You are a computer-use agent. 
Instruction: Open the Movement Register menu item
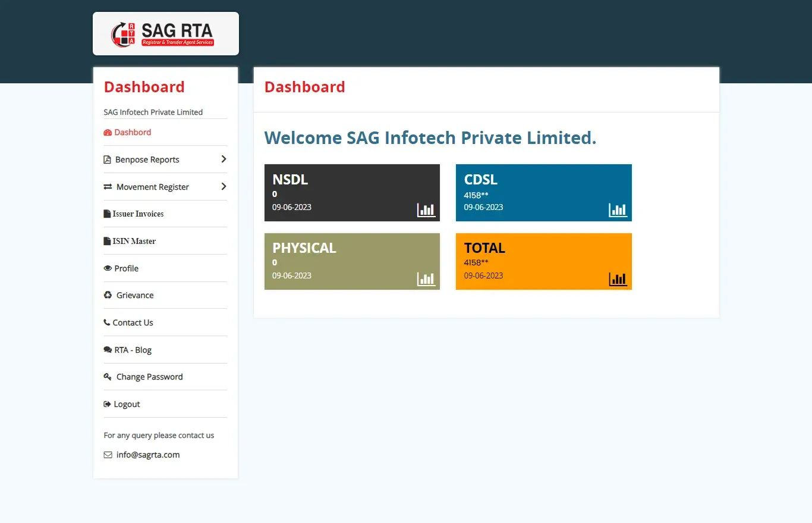click(x=152, y=187)
